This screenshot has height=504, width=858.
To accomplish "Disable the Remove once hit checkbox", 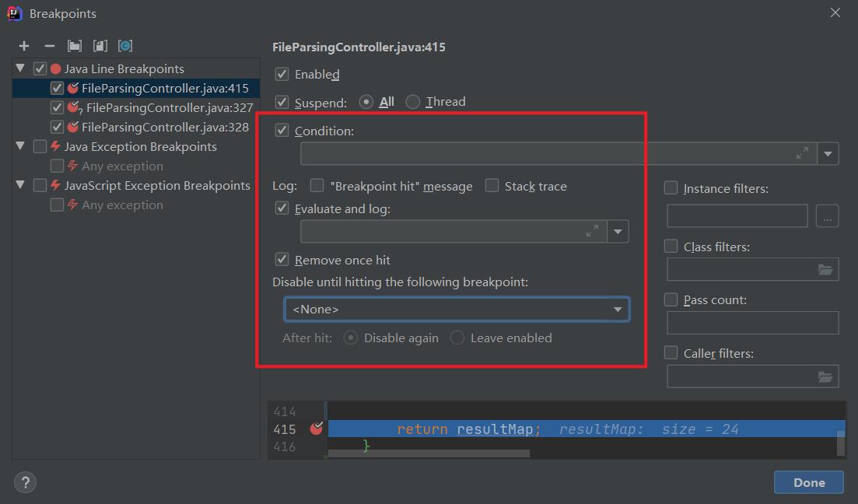I will tap(282, 259).
